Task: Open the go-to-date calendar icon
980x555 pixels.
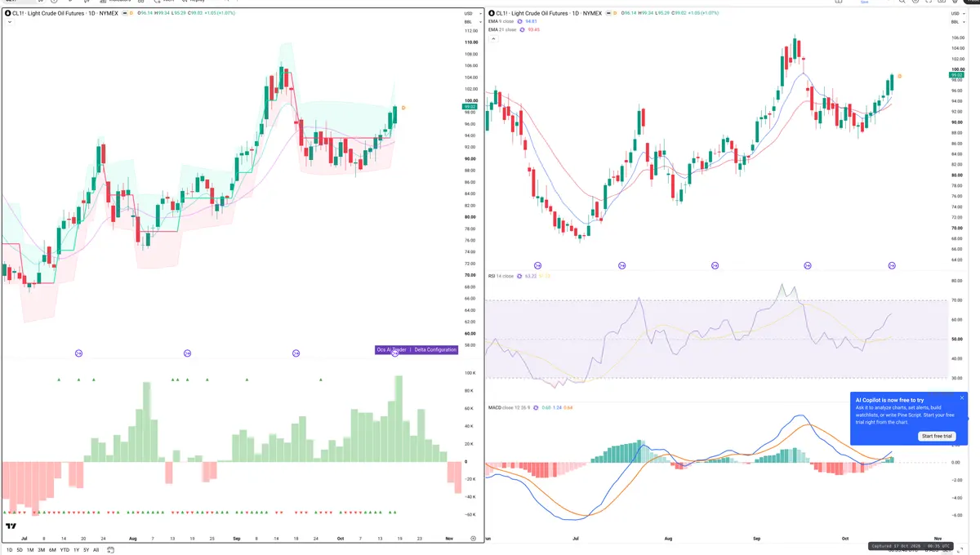Action: pos(111,550)
